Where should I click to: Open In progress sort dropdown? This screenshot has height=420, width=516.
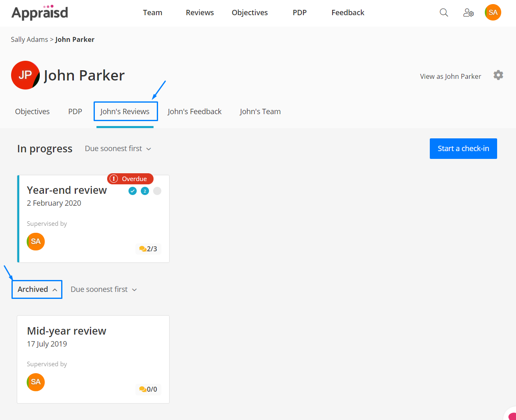click(118, 149)
